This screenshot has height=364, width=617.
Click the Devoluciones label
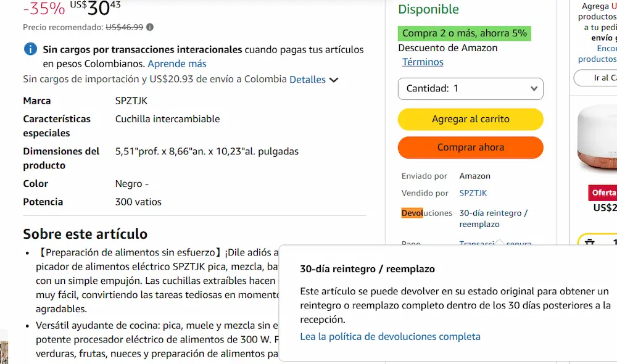(426, 213)
